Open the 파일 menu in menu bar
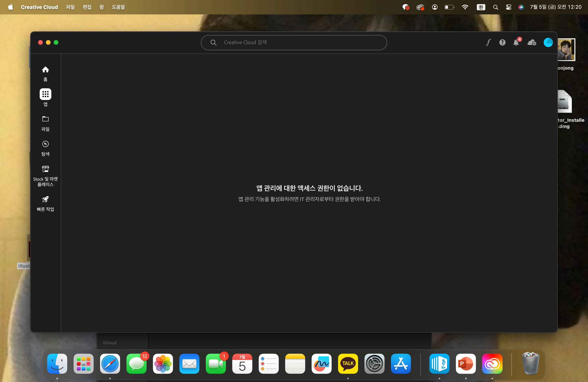The image size is (588, 382). pos(70,7)
